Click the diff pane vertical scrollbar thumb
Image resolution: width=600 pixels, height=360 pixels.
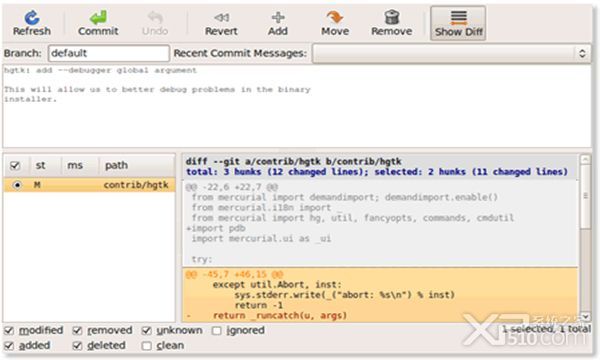(585, 197)
